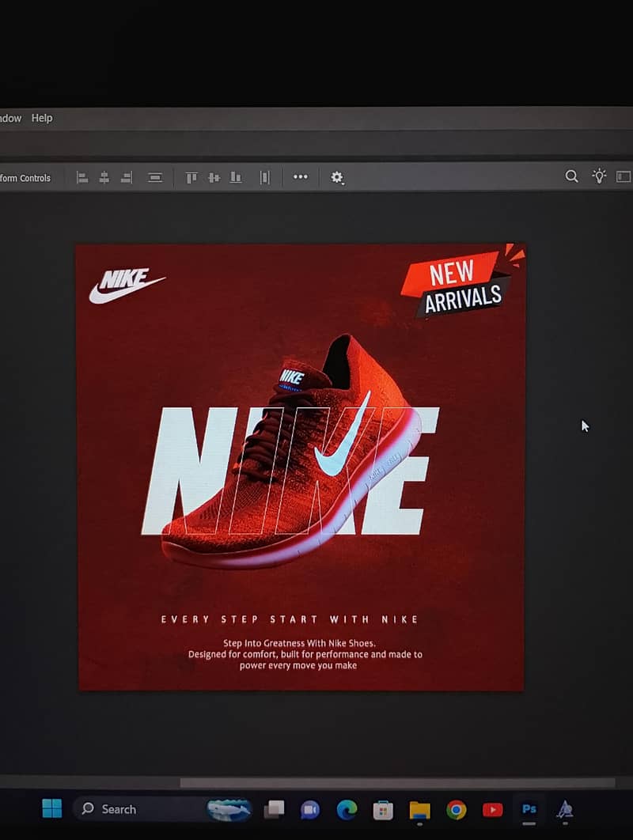
Task: Click the align horizontal centers icon
Action: click(104, 177)
